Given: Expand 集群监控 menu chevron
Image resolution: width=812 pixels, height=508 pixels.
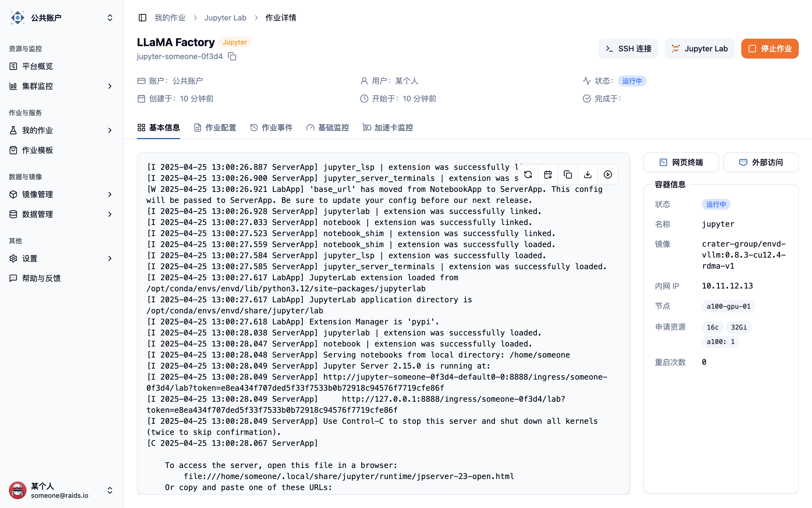Looking at the screenshot, I should (x=110, y=86).
